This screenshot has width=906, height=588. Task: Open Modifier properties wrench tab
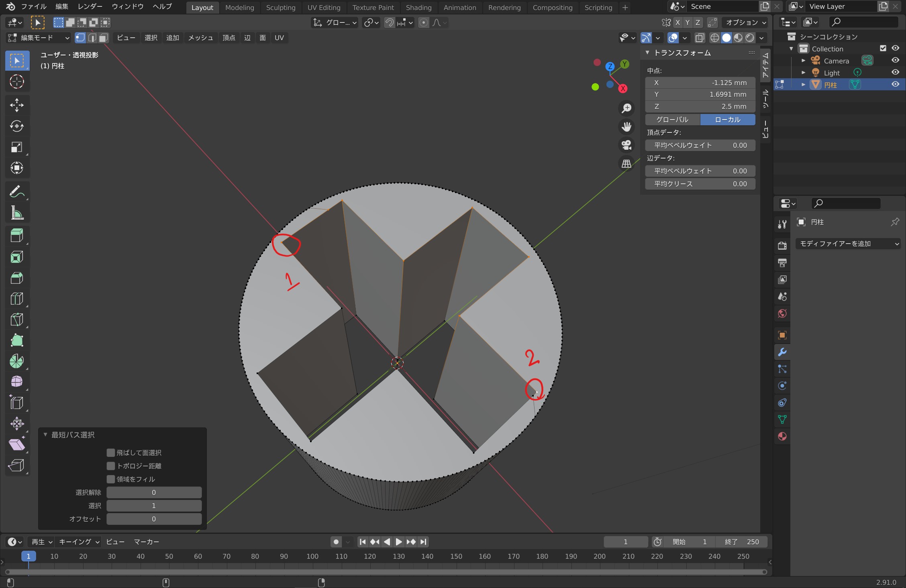(x=782, y=352)
